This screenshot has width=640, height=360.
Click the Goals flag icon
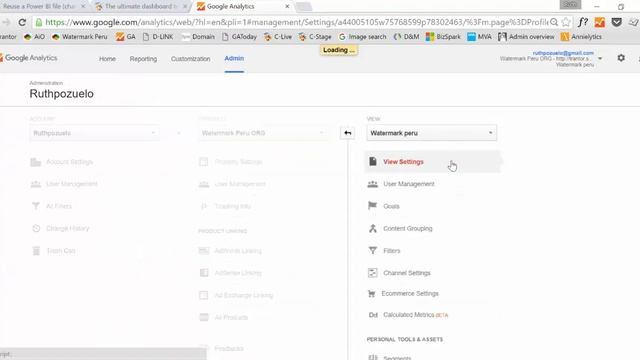coord(373,206)
